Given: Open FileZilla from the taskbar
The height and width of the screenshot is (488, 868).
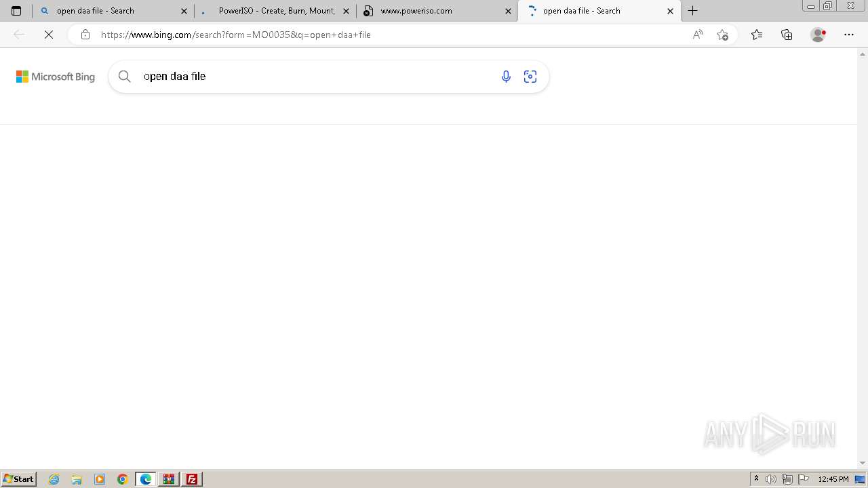Looking at the screenshot, I should pyautogui.click(x=192, y=479).
